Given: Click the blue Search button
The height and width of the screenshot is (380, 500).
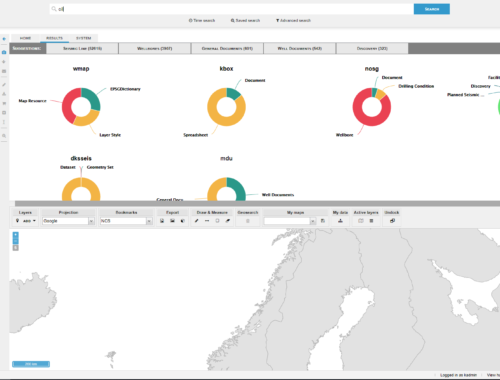Looking at the screenshot, I should click(432, 9).
